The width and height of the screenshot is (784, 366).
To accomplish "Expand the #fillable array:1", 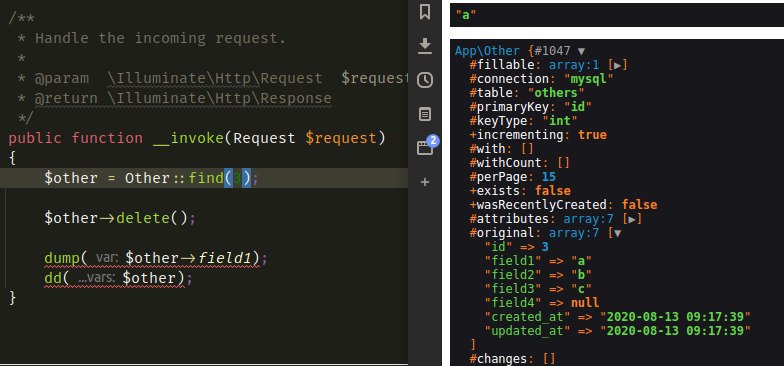I will click(x=618, y=65).
